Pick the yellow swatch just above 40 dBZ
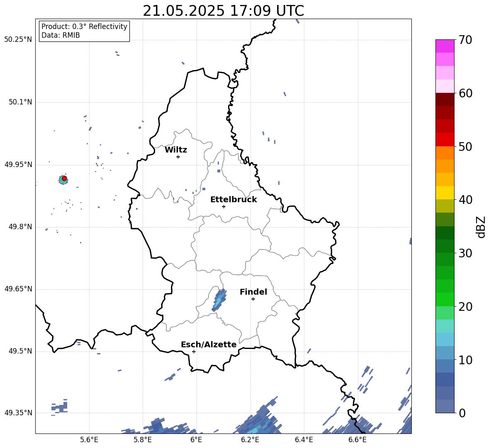Viewport: 491px width, 448px height. coord(445,193)
